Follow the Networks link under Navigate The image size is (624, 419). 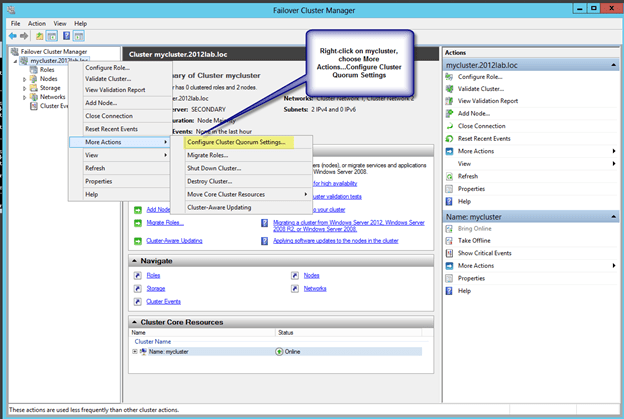pos(314,287)
